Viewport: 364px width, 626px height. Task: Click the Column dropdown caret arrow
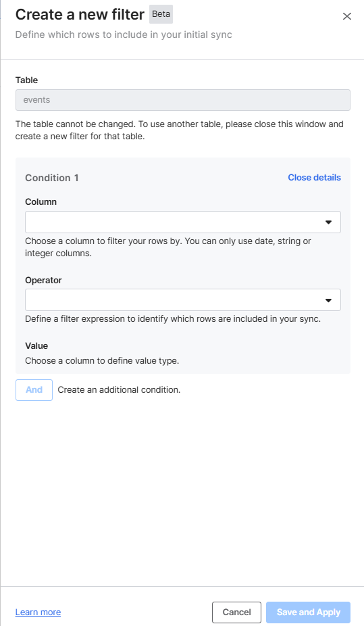[x=328, y=222]
